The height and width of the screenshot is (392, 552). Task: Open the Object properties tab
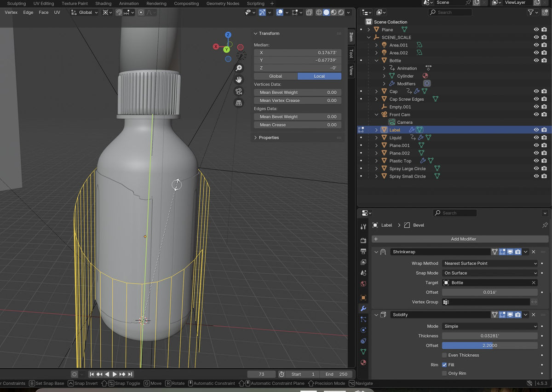(x=363, y=297)
